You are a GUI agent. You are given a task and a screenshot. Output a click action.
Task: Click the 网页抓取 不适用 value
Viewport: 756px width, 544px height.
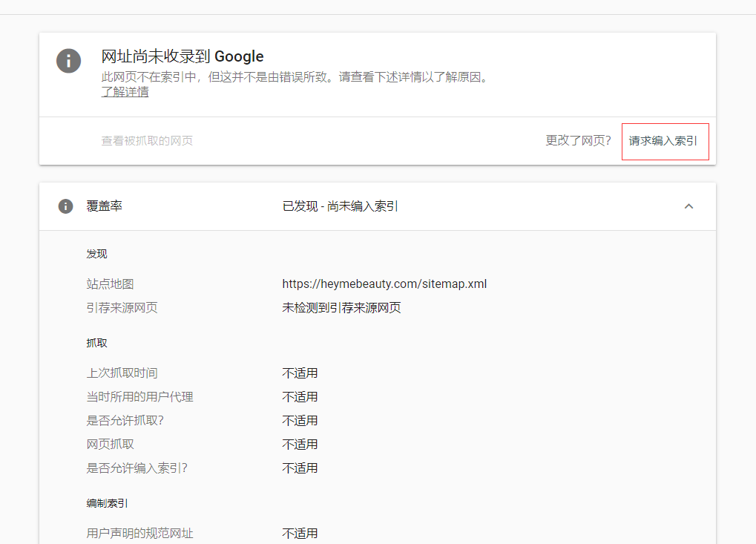300,444
